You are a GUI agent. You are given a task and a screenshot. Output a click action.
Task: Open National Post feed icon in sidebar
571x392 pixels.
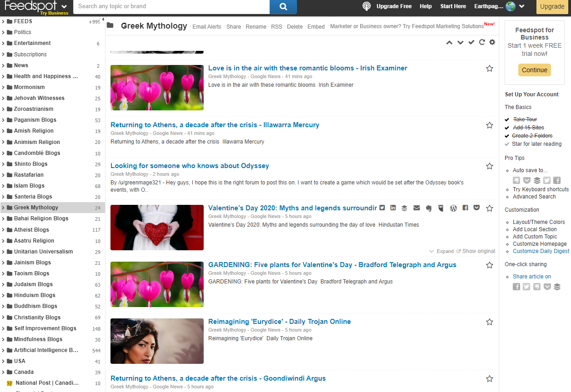(x=10, y=383)
